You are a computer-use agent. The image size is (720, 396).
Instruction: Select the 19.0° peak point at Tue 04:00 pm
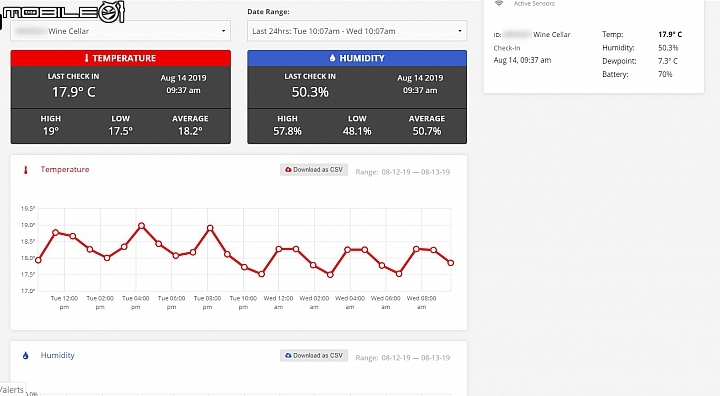141,226
